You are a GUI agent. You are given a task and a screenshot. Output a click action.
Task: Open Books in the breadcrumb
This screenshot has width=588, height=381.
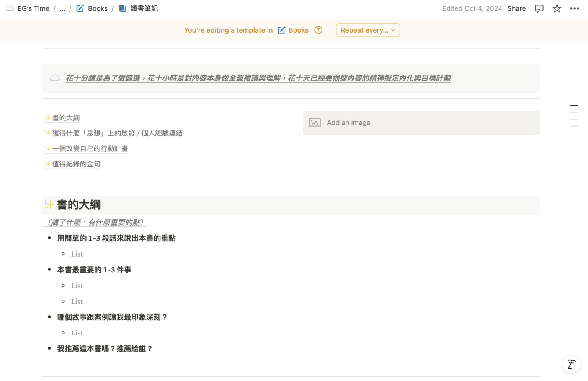pos(97,8)
